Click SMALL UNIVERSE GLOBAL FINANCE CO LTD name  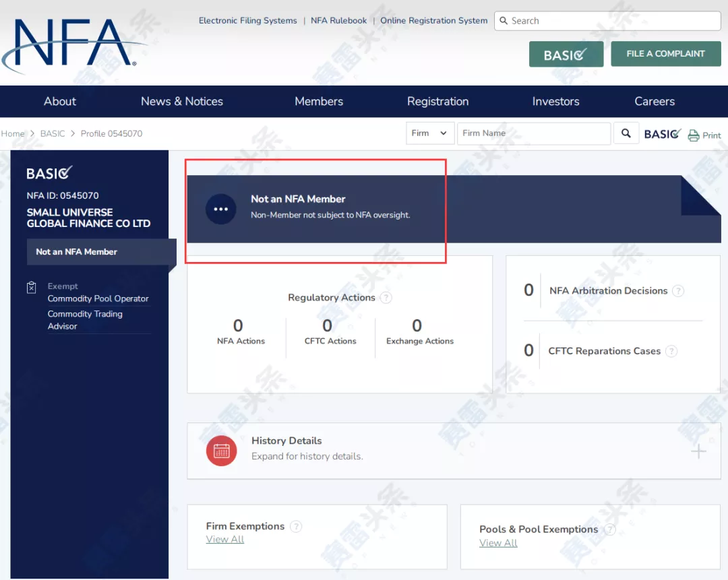[x=89, y=218]
